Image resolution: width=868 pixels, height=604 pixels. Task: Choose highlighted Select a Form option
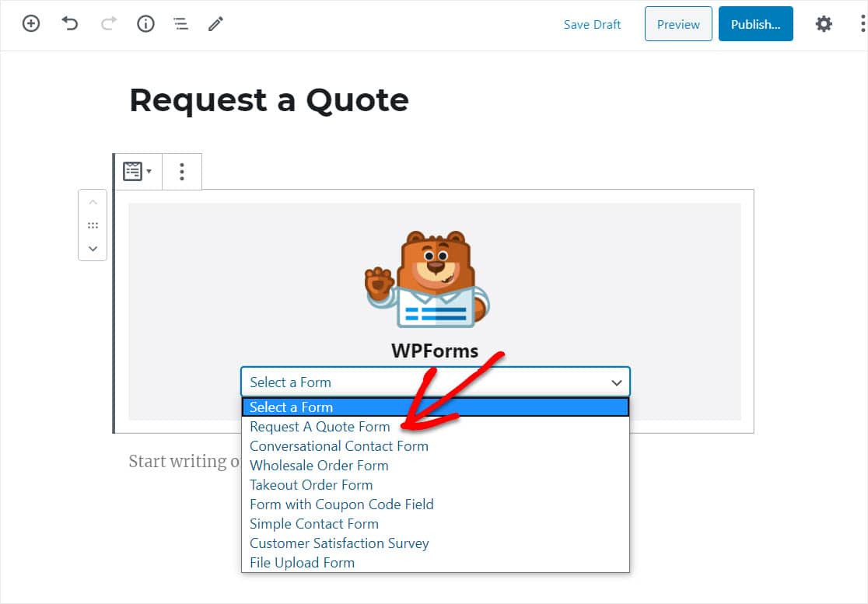435,407
